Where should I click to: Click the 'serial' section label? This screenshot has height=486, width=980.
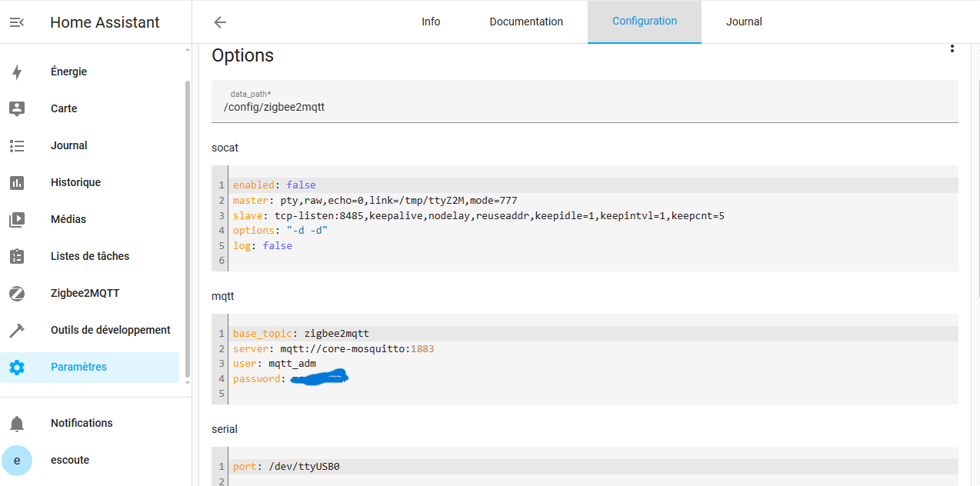tap(225, 429)
